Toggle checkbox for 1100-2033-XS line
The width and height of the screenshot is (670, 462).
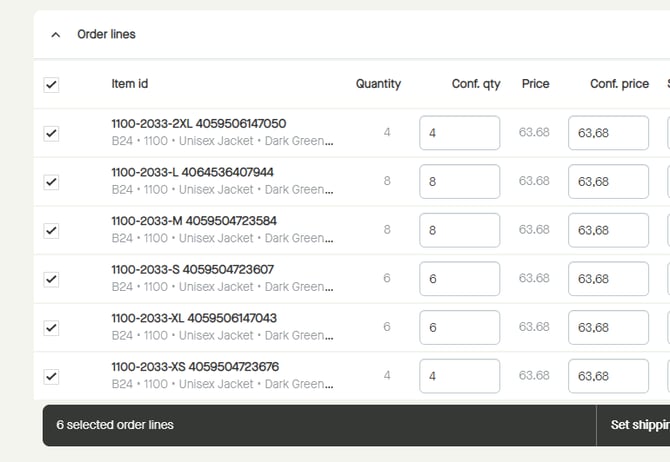click(x=51, y=376)
